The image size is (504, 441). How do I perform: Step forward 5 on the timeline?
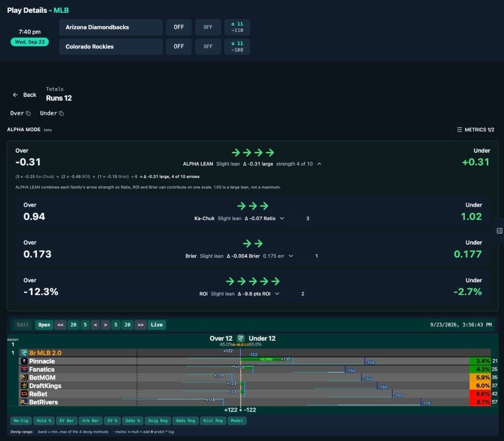point(116,325)
